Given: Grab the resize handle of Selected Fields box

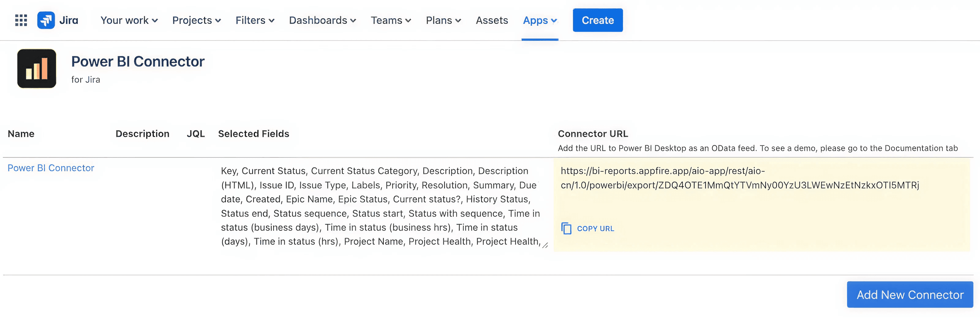Looking at the screenshot, I should tap(545, 245).
